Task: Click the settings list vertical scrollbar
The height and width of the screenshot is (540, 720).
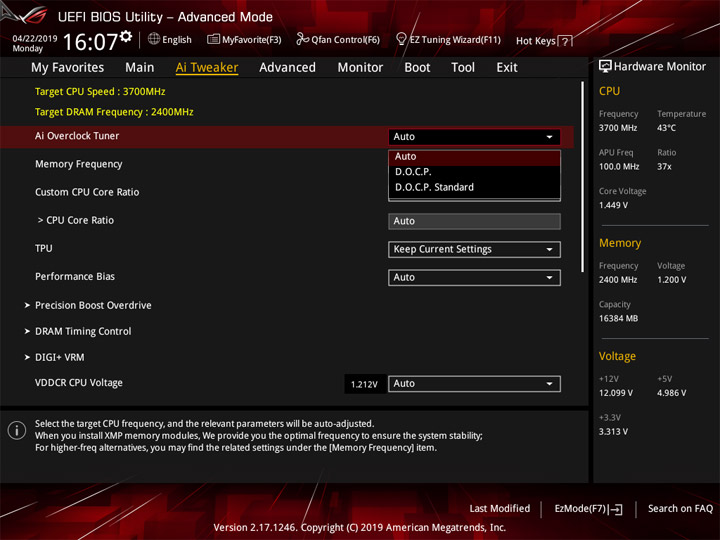Action: click(583, 177)
